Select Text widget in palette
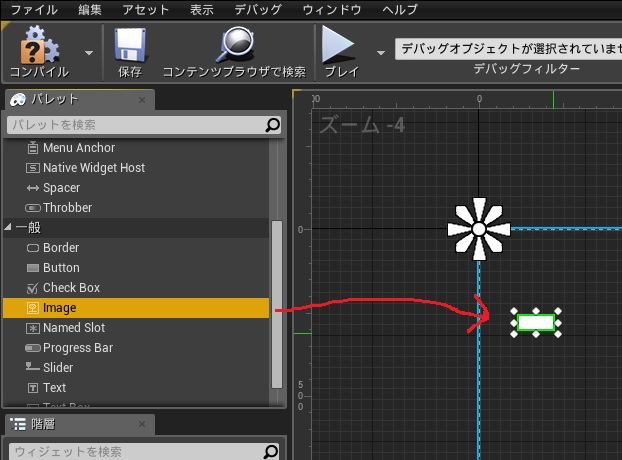Viewport: 622px width, 460px height. 136,388
